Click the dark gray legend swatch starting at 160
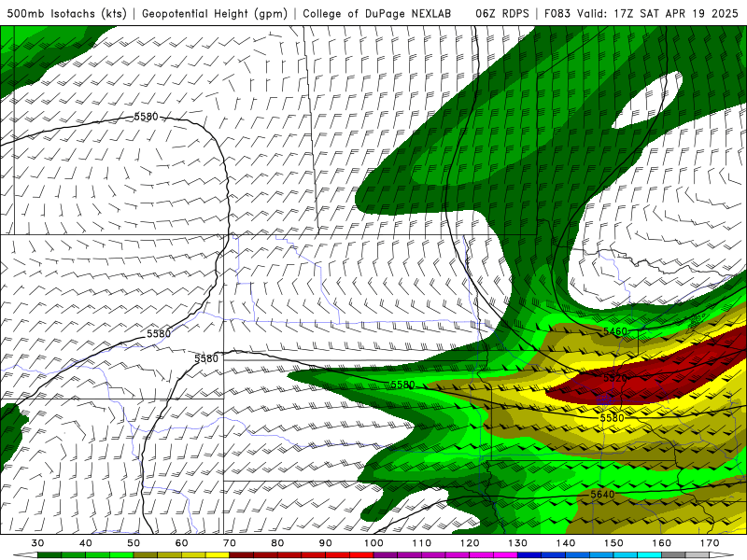 (x=673, y=556)
